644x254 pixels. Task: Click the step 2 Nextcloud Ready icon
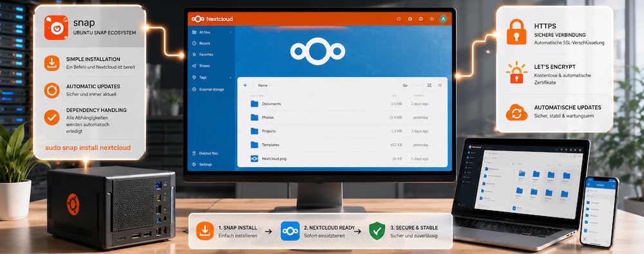click(290, 231)
